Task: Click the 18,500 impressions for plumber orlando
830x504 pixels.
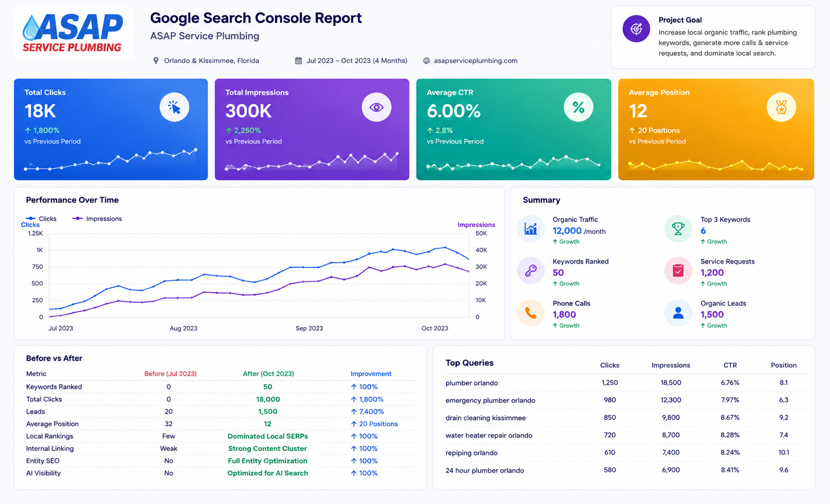Action: (671, 383)
